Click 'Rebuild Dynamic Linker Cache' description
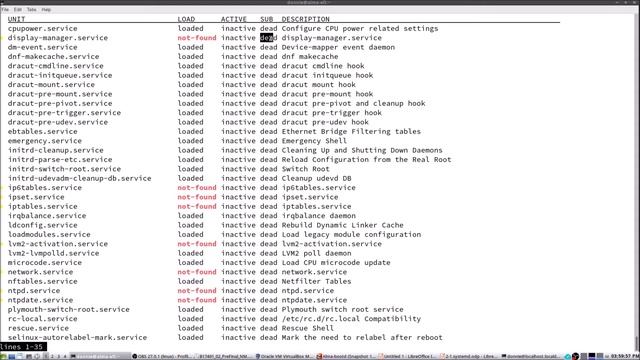This screenshot has width=640, height=360. pos(342,225)
